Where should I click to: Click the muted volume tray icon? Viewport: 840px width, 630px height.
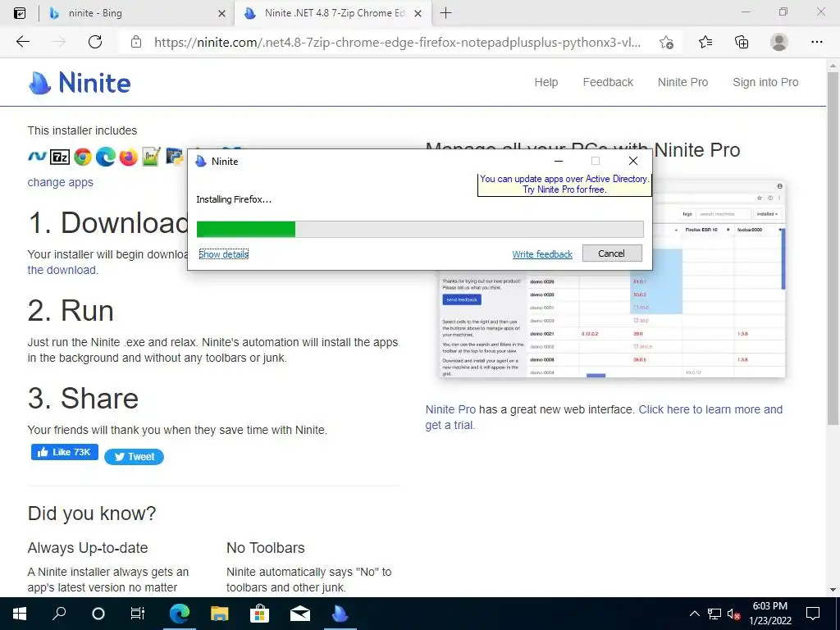coord(734,614)
